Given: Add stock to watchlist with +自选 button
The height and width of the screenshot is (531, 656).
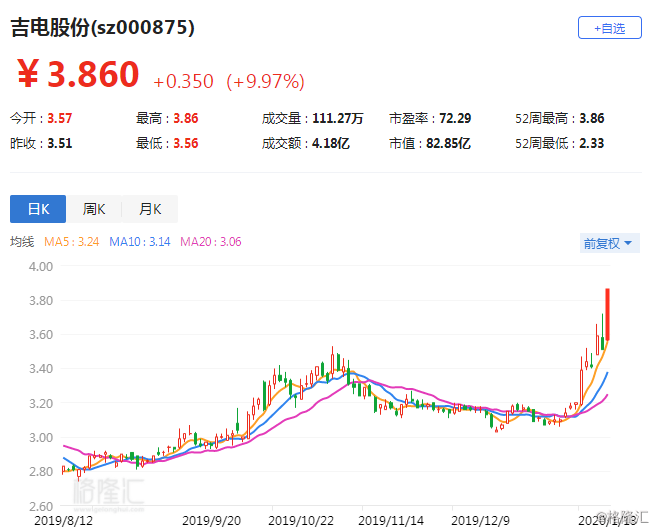Looking at the screenshot, I should coord(610,28).
